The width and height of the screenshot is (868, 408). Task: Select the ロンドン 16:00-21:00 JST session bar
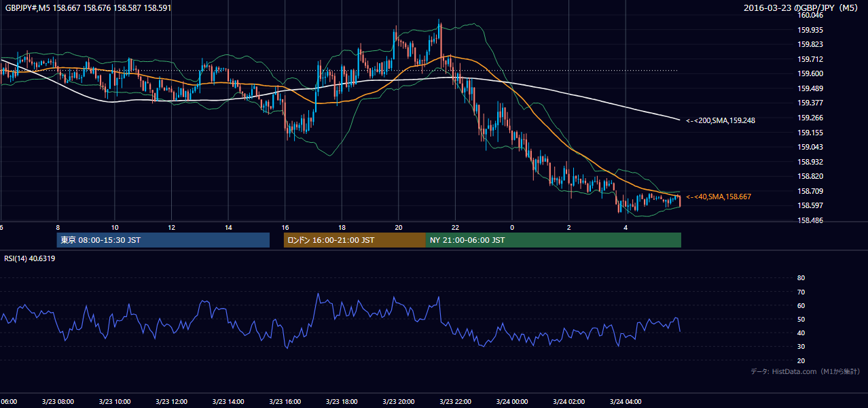(355, 240)
